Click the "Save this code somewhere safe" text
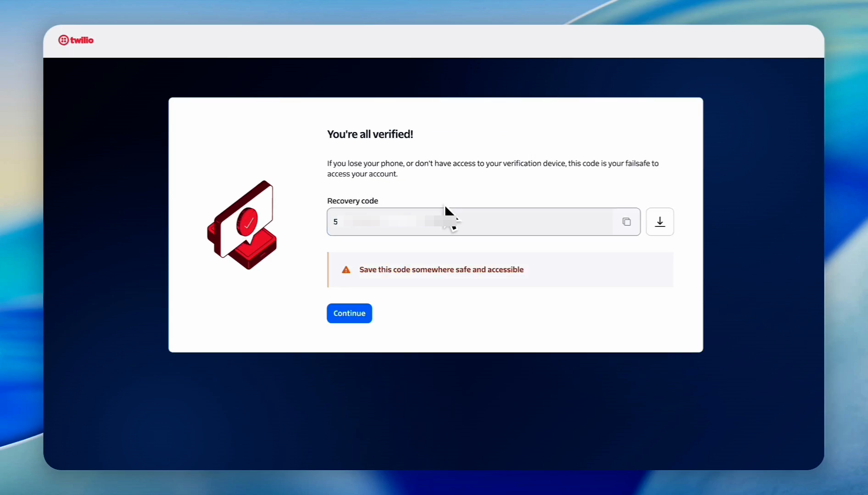868x495 pixels. tap(441, 270)
